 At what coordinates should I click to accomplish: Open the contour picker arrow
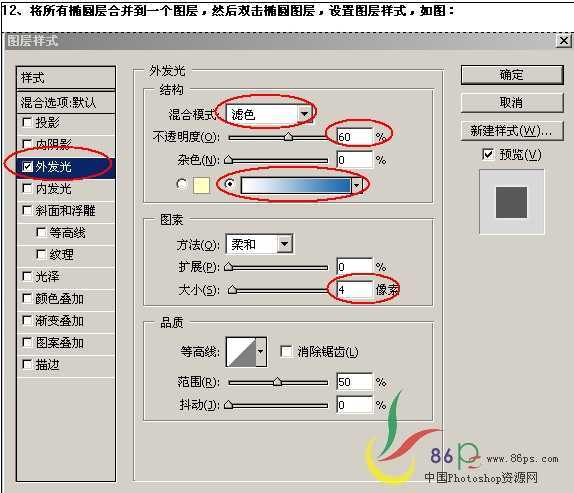261,352
